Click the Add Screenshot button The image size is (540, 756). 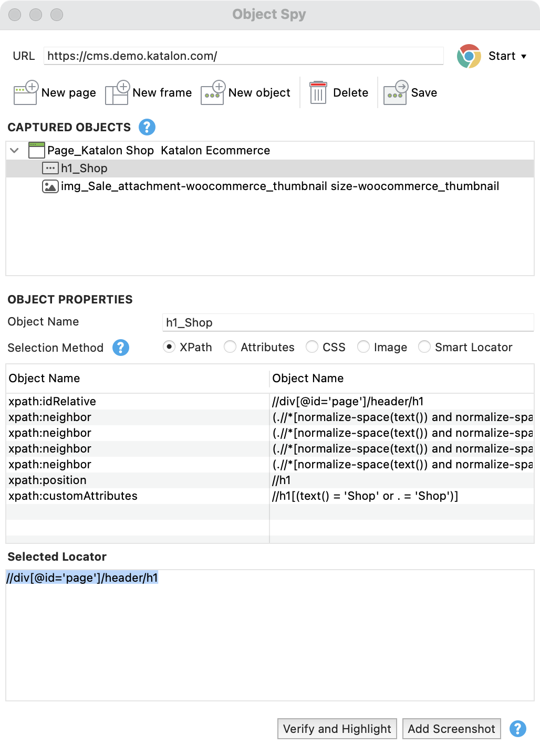click(451, 729)
